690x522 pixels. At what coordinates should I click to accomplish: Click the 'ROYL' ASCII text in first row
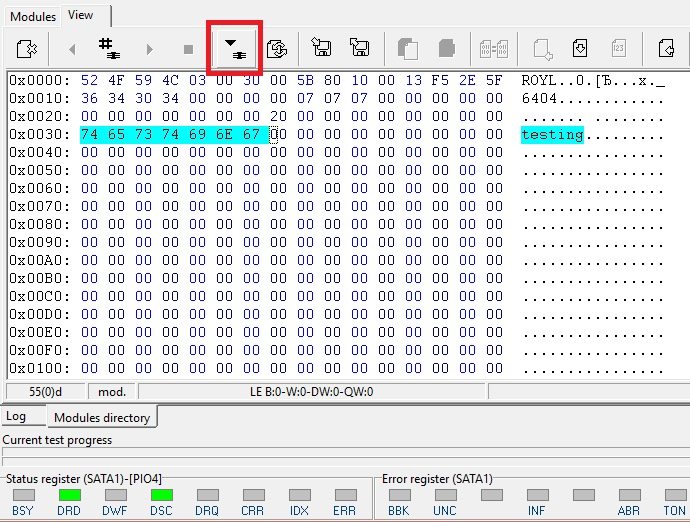(539, 81)
